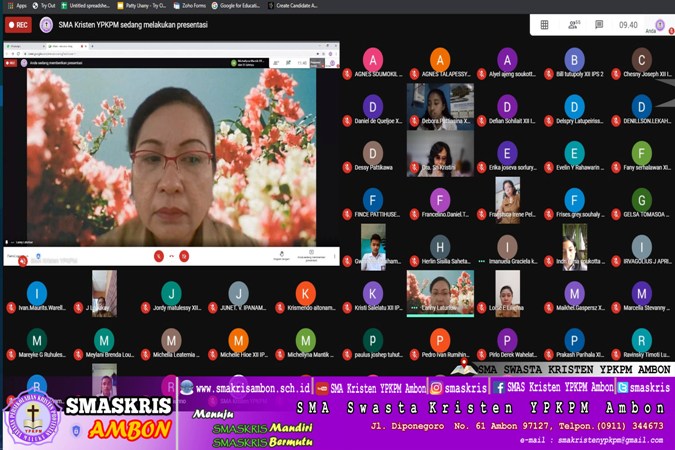Select Francelino Daniel T avatar
The image size is (675, 450).
tap(440, 200)
